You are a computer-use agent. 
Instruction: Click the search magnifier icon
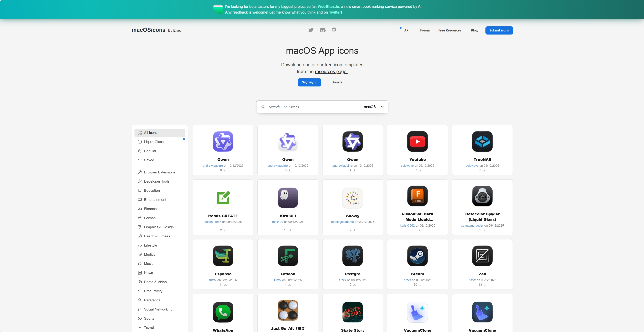point(263,107)
